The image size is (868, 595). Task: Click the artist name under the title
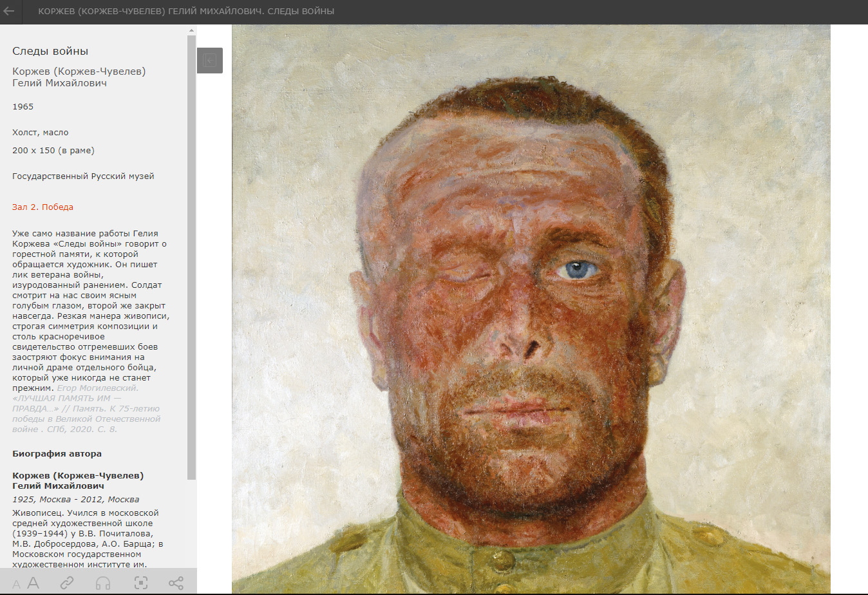(79, 77)
